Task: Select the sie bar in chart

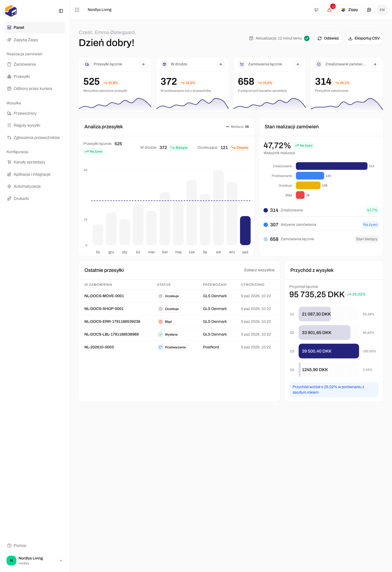Action: pos(218,207)
